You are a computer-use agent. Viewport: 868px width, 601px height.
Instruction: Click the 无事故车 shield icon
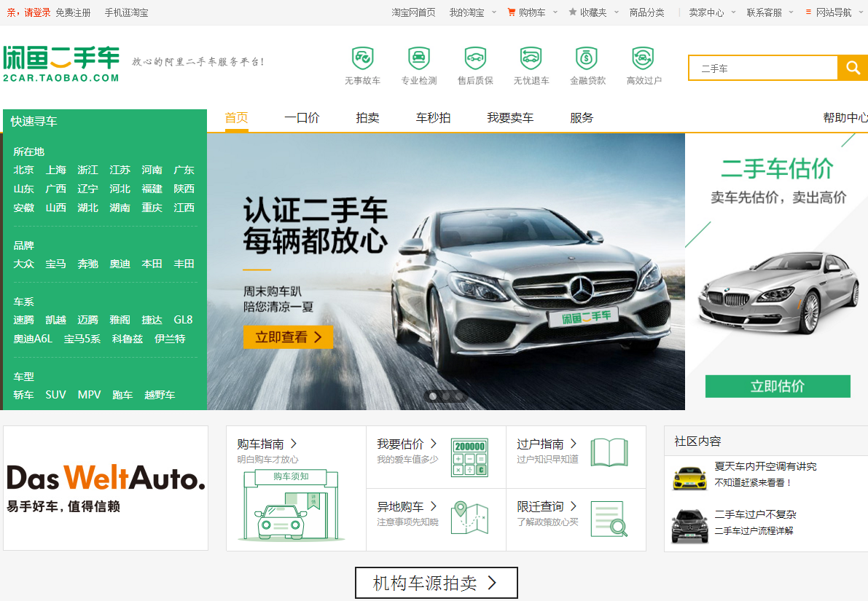362,58
